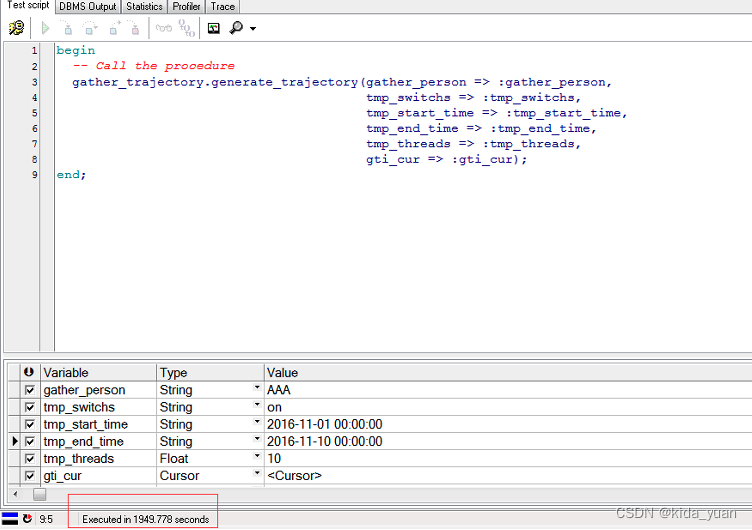Uncheck the tmp_start_time variable checkbox
The height and width of the screenshot is (530, 752).
[x=30, y=424]
